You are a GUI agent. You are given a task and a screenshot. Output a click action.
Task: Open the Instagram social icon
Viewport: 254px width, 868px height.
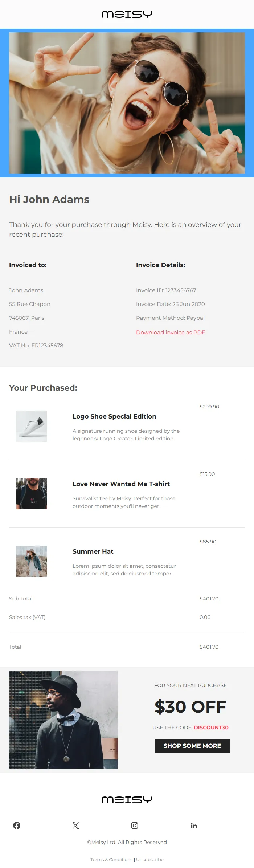pos(135,825)
